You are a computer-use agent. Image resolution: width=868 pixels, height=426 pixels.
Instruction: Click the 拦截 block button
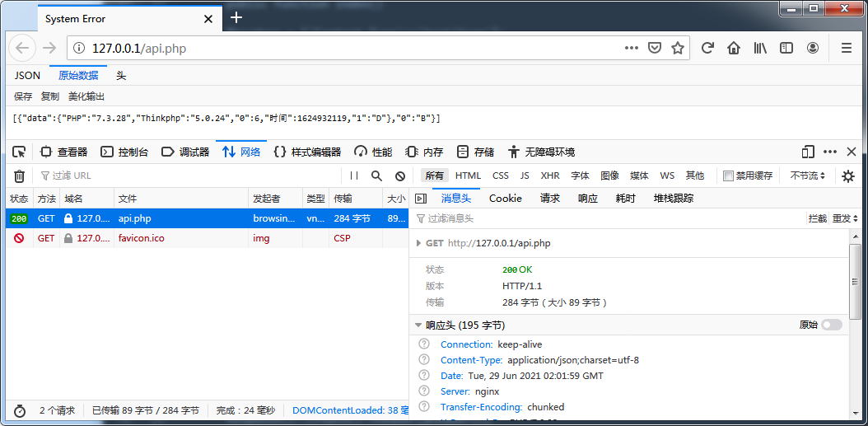coord(818,219)
